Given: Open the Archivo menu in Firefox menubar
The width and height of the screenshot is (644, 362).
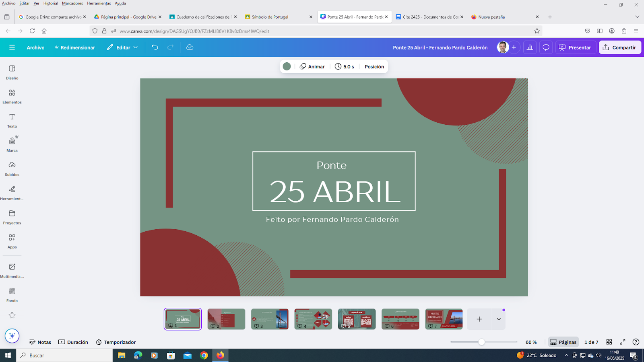Looking at the screenshot, I should point(8,3).
